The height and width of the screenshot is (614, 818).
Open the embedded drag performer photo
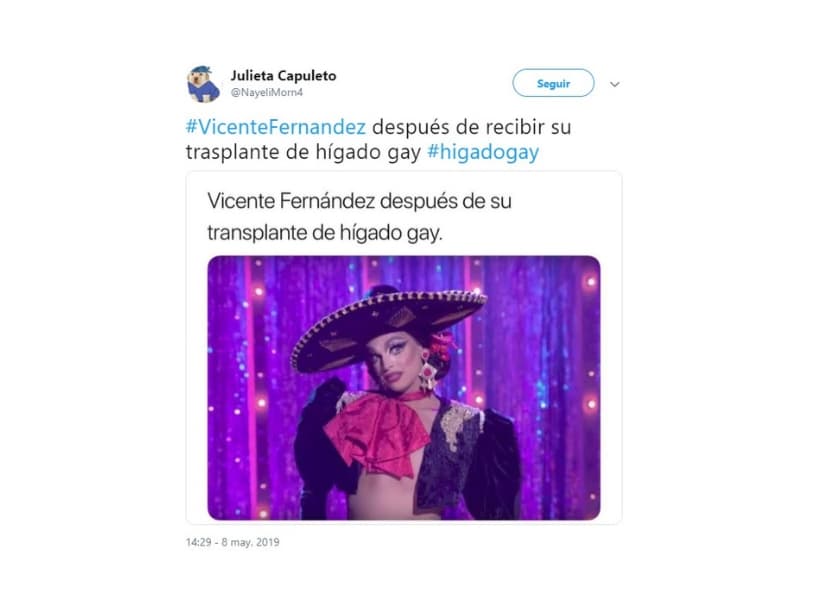click(404, 388)
